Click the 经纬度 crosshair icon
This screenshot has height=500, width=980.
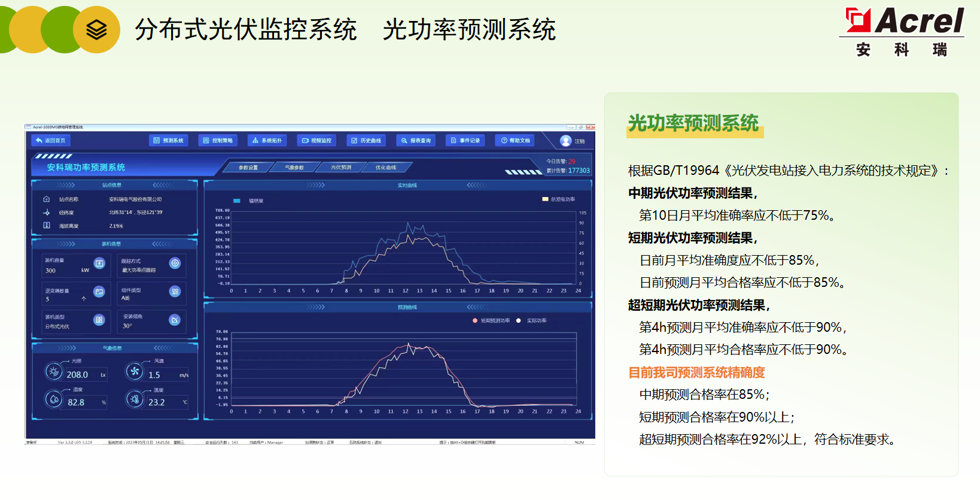tap(47, 213)
